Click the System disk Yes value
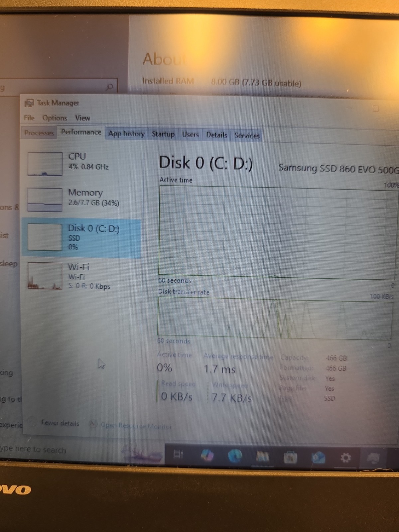This screenshot has width=399, height=532. (330, 378)
